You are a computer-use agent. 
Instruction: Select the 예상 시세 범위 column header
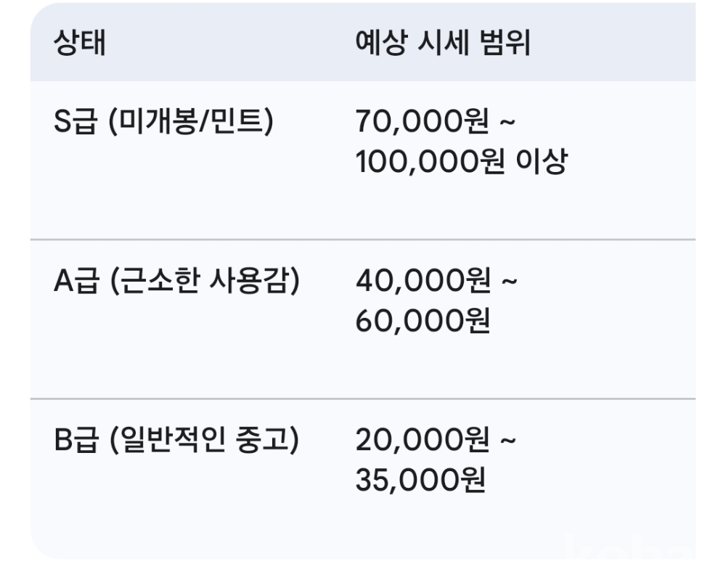443,44
